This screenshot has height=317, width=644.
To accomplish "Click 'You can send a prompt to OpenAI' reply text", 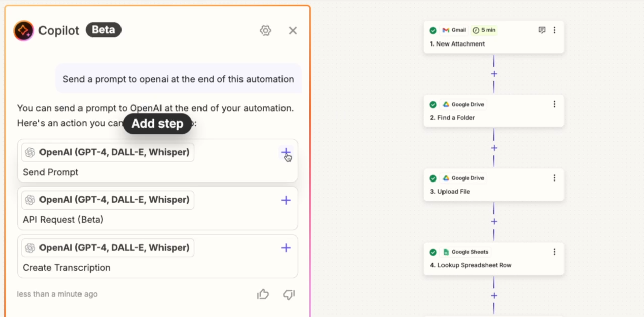I will pos(155,108).
